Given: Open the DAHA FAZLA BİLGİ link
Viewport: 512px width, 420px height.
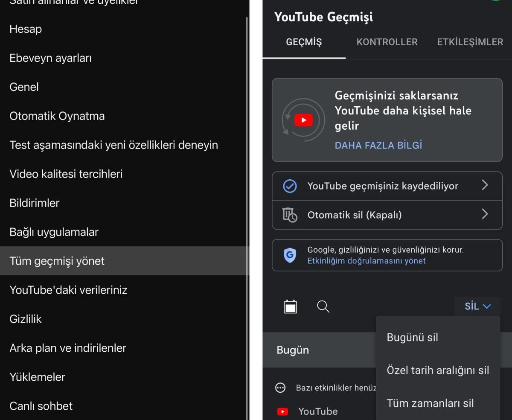Looking at the screenshot, I should (x=378, y=145).
